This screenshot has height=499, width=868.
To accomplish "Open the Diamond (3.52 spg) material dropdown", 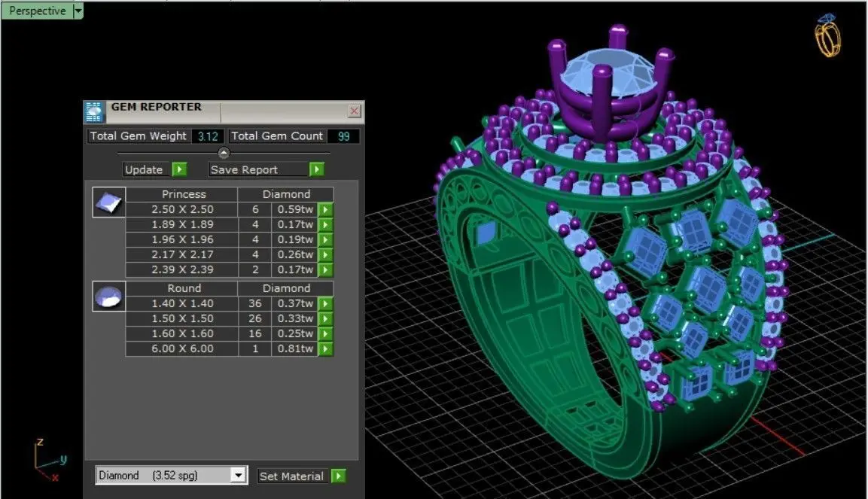I will tap(238, 475).
